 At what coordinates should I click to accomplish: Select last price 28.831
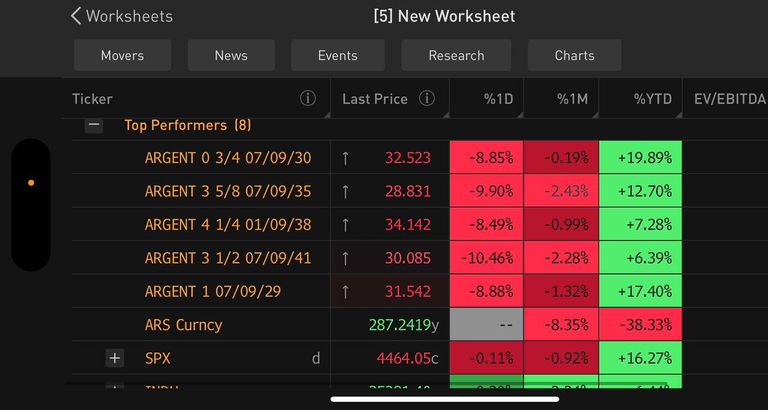pos(408,191)
